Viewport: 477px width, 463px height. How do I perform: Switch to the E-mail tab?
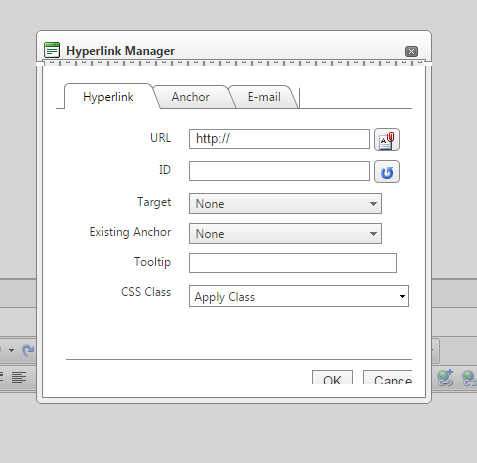pos(264,97)
